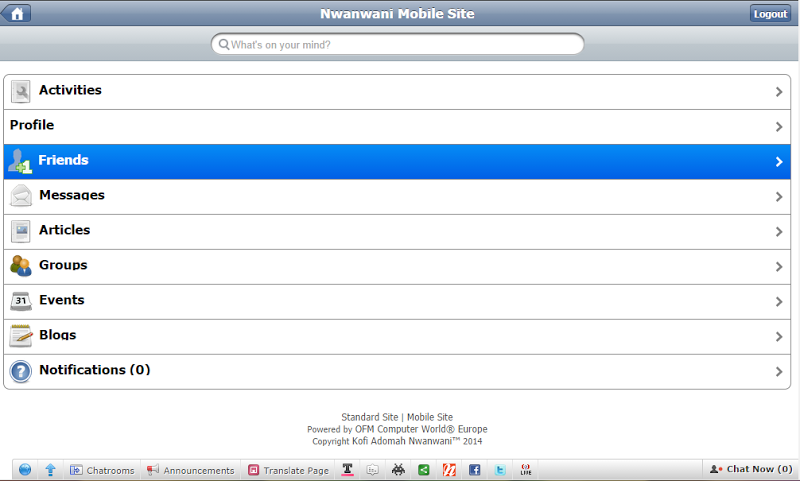Image resolution: width=800 pixels, height=481 pixels.
Task: Open the Twitter icon in toolbar
Action: [500, 470]
